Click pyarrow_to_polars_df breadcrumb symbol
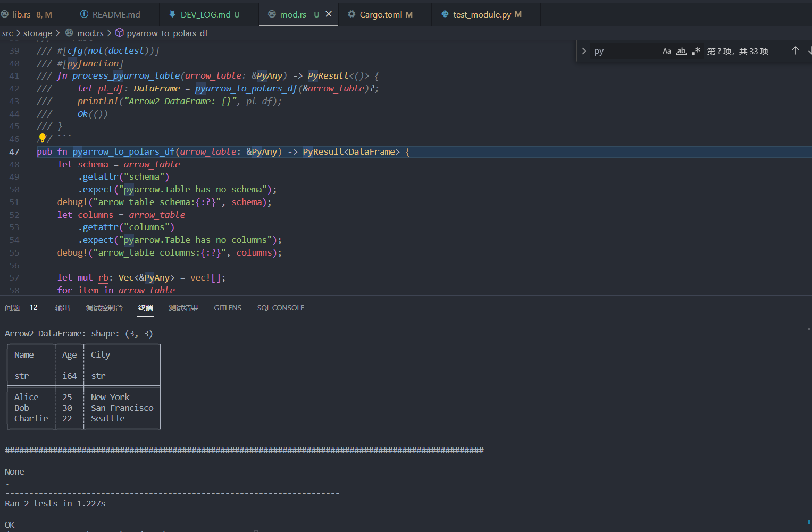Viewport: 812px width, 532px height. pyautogui.click(x=167, y=33)
